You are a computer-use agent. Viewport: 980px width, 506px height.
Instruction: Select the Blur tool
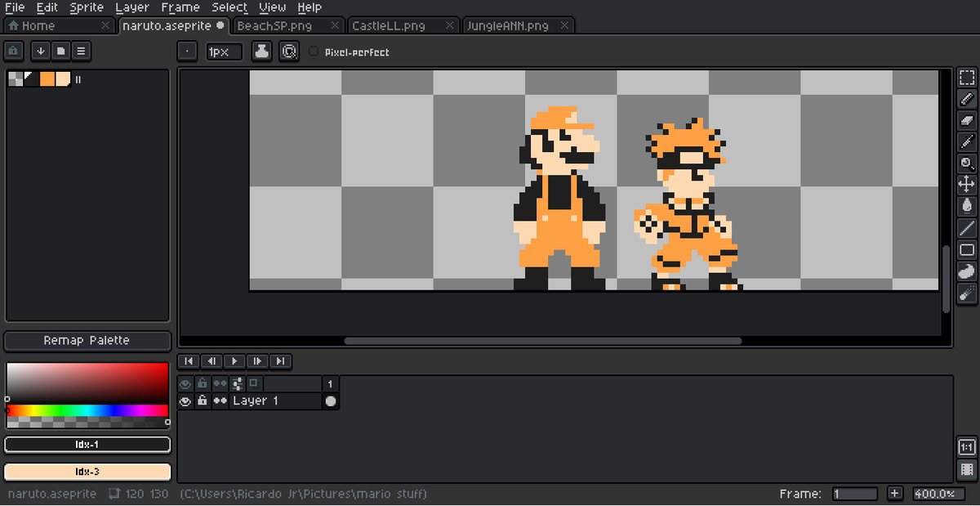[967, 293]
